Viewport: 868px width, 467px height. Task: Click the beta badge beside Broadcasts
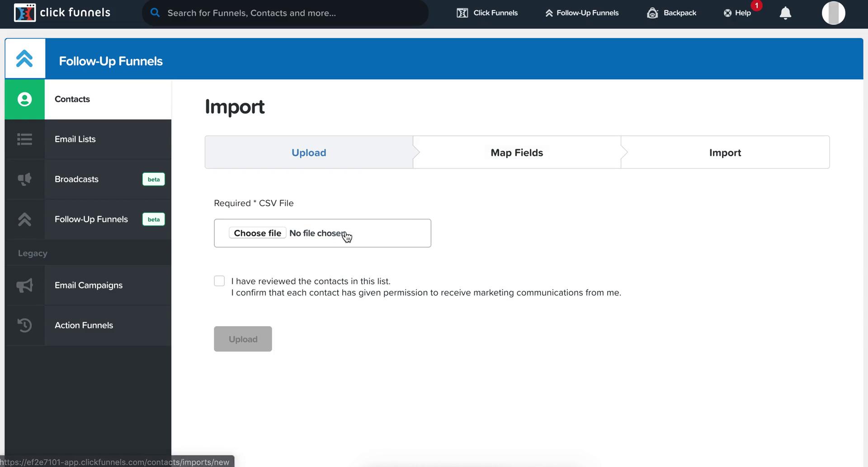(153, 179)
